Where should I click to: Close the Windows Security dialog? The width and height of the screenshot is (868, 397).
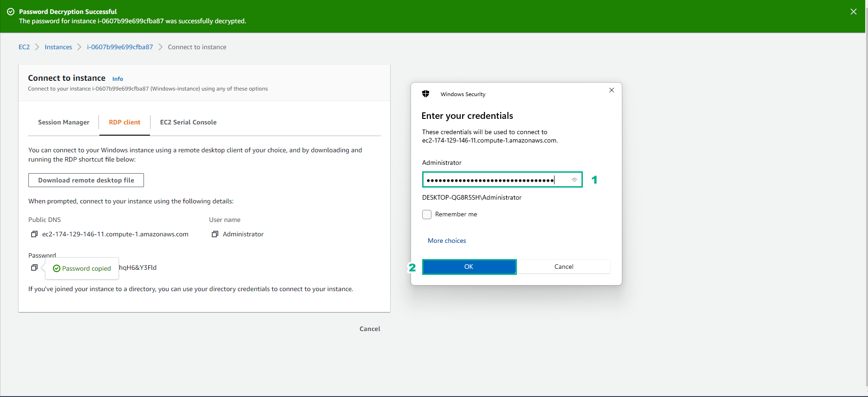point(611,90)
